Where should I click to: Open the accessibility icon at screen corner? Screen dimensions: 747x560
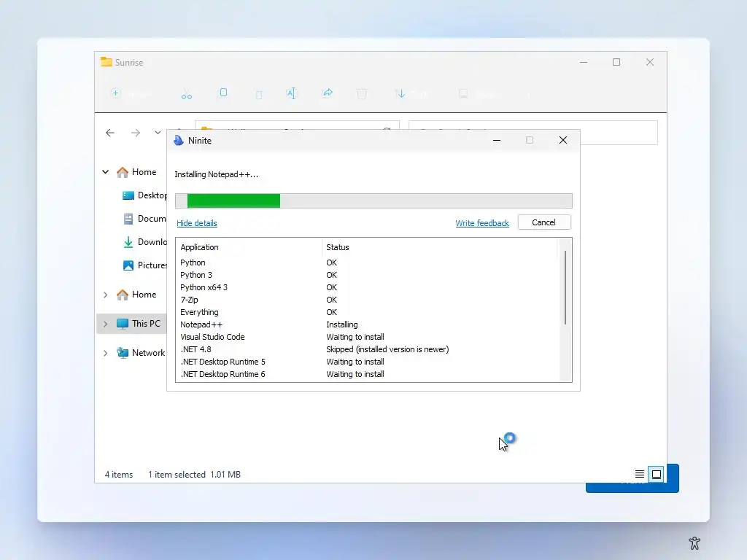point(694,542)
